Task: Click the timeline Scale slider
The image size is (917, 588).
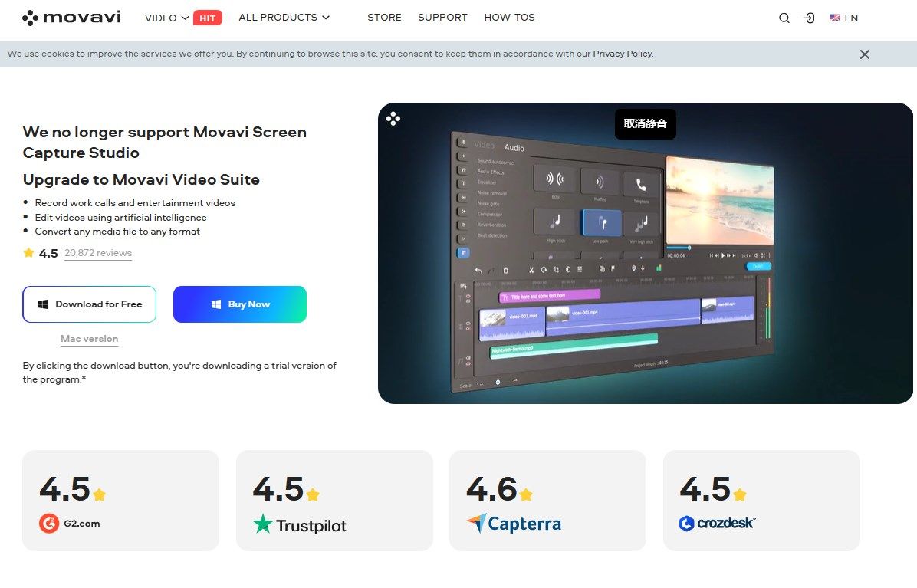Action: coord(497,383)
